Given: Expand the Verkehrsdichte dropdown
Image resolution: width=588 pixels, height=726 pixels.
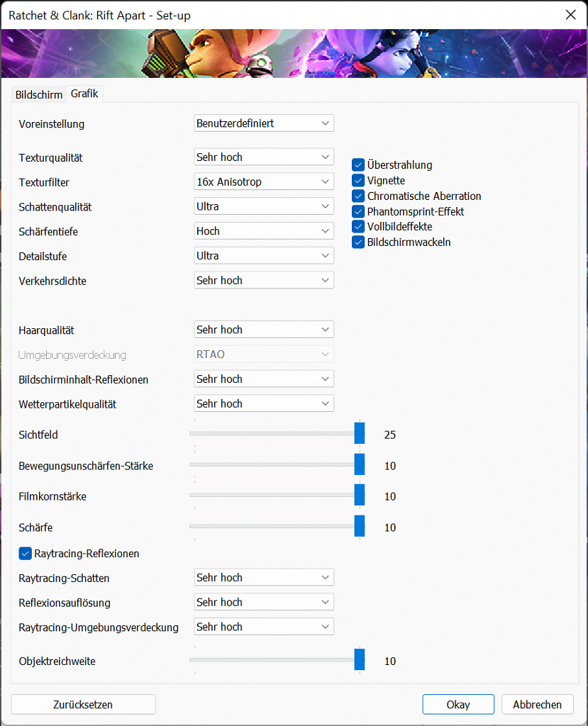Looking at the screenshot, I should (264, 280).
